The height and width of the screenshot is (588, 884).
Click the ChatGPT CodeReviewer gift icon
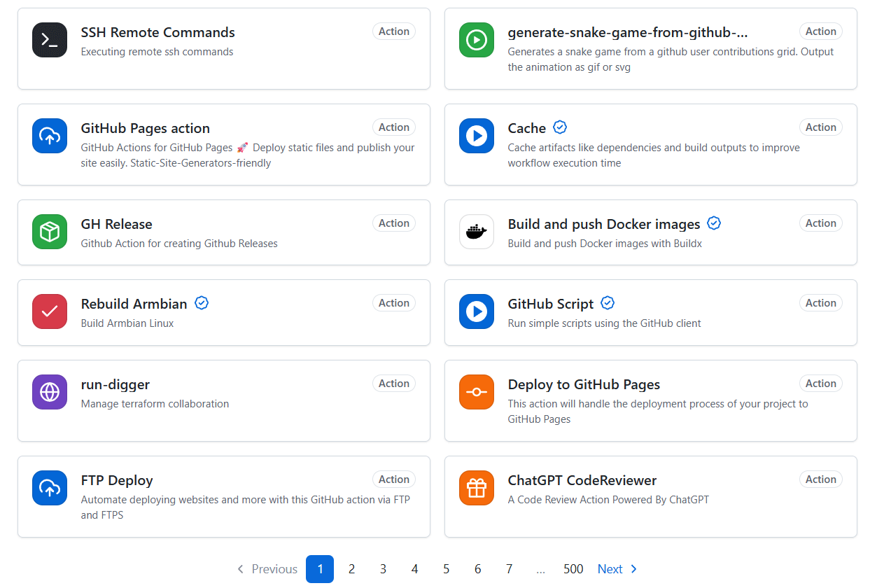pyautogui.click(x=477, y=488)
